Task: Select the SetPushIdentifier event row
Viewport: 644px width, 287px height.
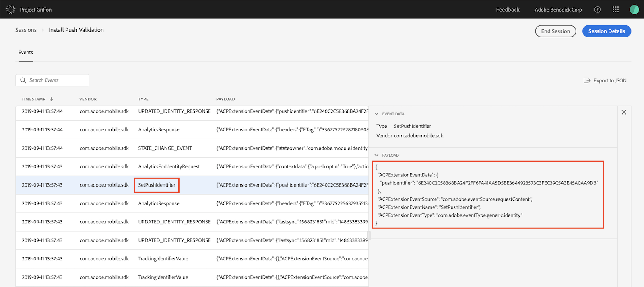Action: point(192,185)
